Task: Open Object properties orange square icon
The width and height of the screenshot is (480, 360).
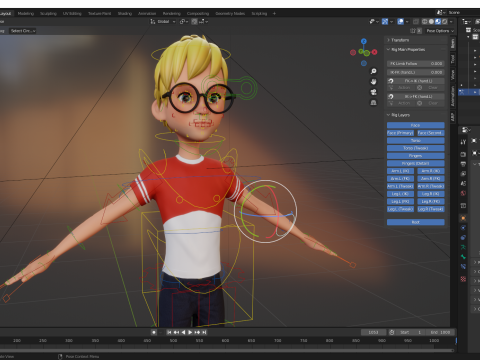Action: [x=463, y=218]
